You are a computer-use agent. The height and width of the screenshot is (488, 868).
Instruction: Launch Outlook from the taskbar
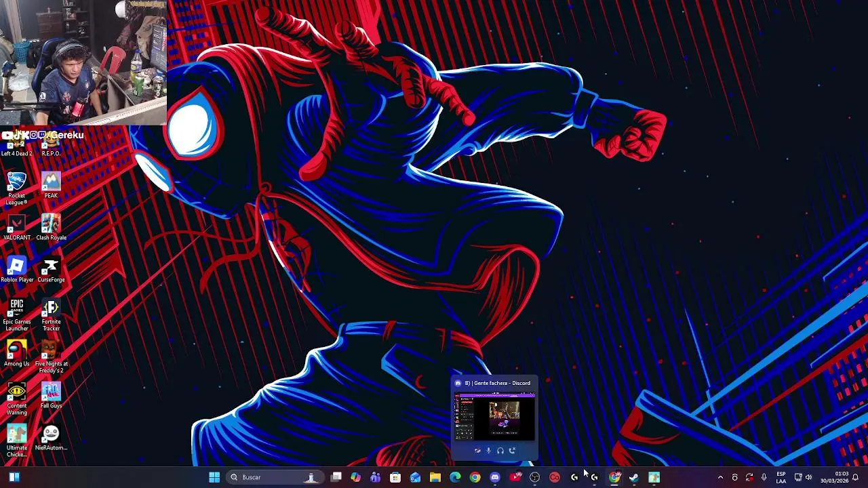point(415,477)
